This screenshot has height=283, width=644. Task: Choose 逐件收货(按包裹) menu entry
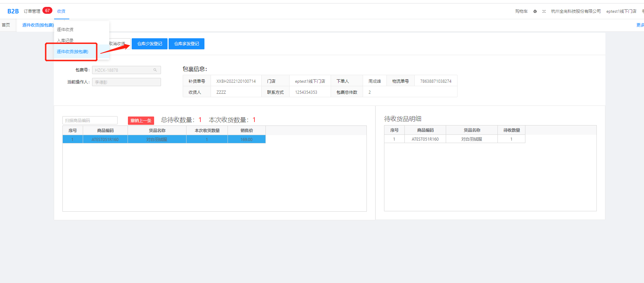(x=72, y=52)
